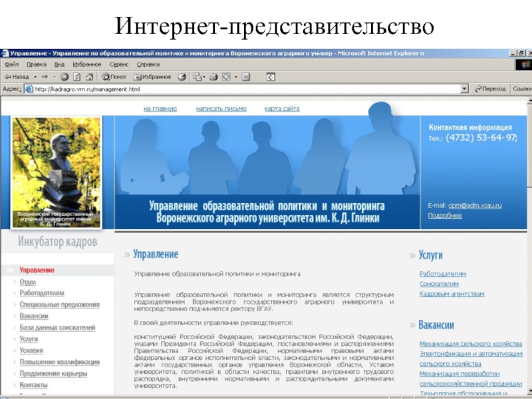Open Вакансии in the left navigation

click(x=34, y=317)
